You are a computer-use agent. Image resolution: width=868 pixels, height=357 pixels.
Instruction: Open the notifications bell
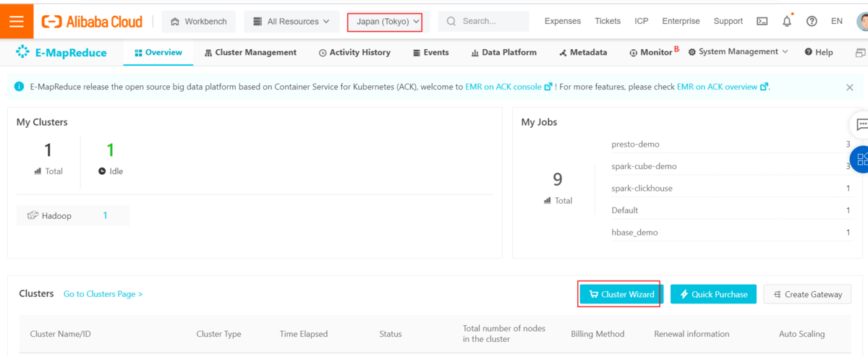(x=787, y=22)
